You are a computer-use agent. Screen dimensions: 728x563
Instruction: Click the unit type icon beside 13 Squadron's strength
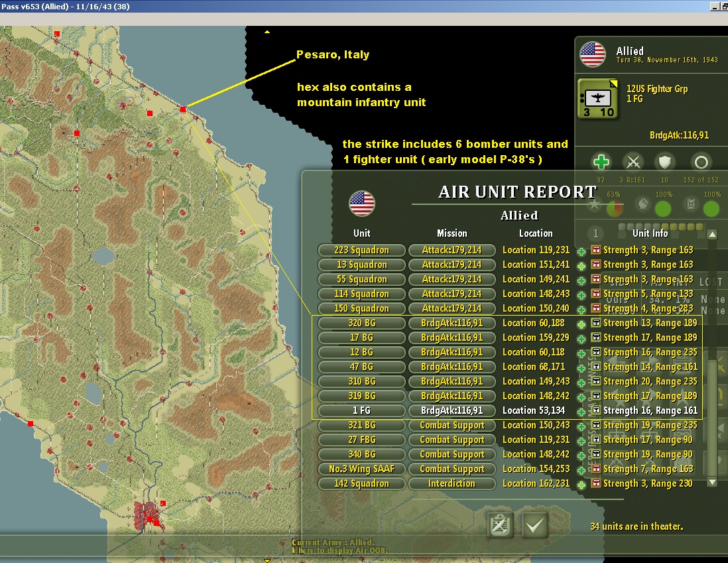[x=596, y=265]
